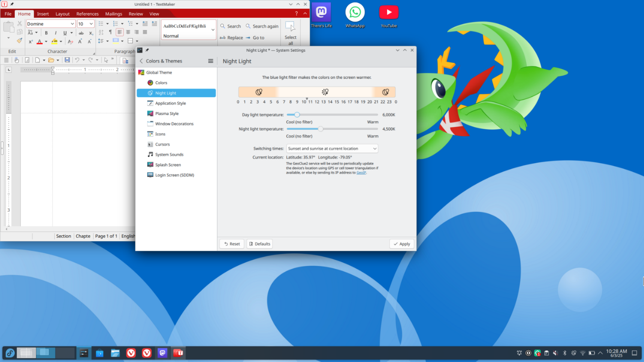Click the New document icon in quick toolbar
The width and height of the screenshot is (644, 362).
(x=38, y=60)
